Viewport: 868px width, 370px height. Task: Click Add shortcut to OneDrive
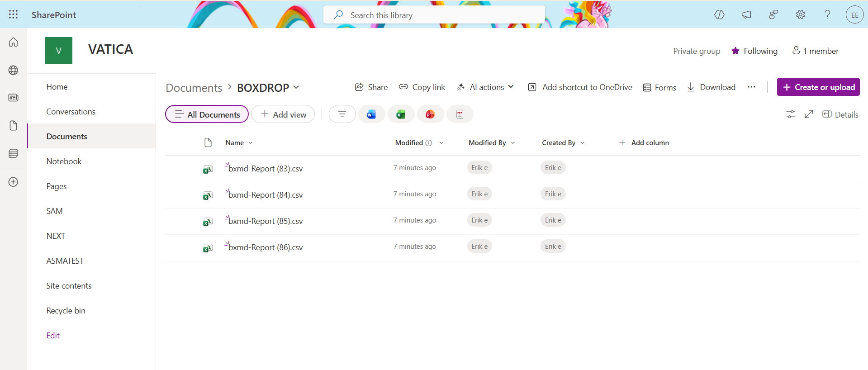coord(580,87)
